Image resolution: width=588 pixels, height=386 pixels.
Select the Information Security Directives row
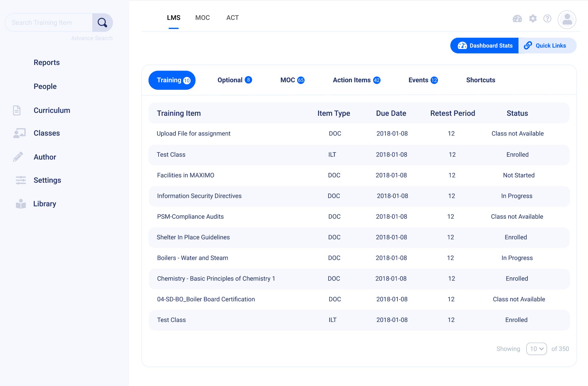(x=199, y=196)
